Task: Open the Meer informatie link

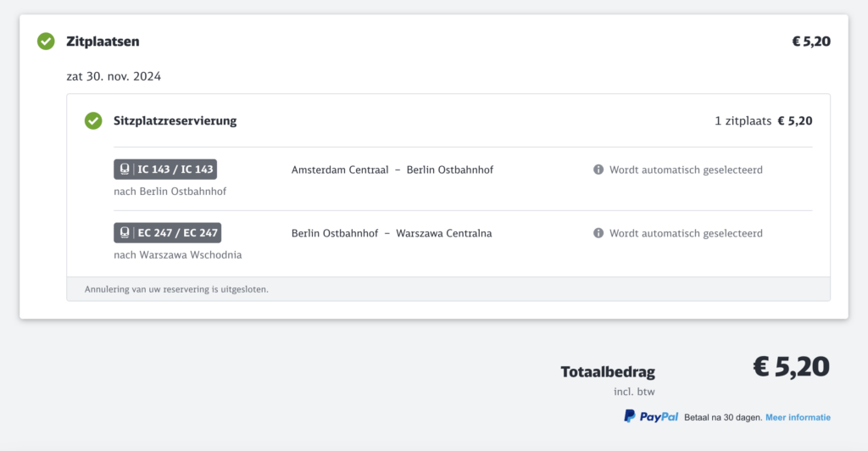Action: (x=798, y=417)
